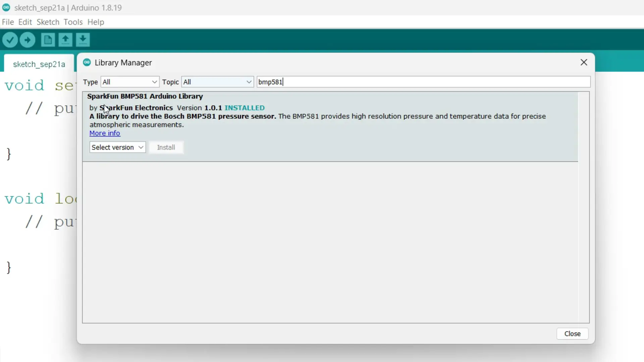Open the More info link

tap(105, 133)
